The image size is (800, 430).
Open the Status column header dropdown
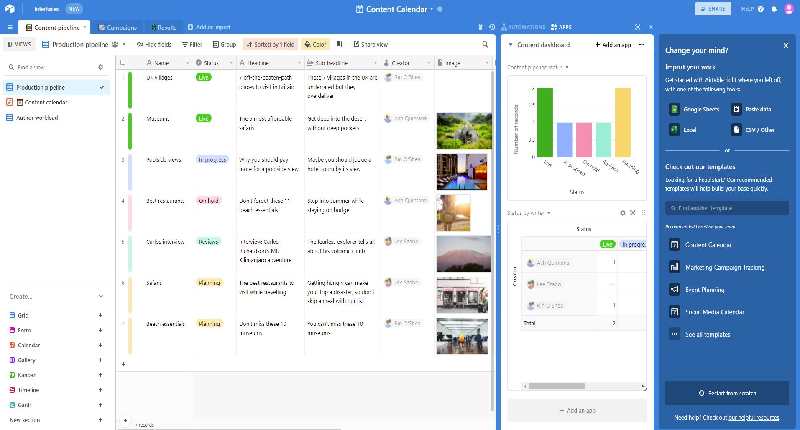point(231,63)
